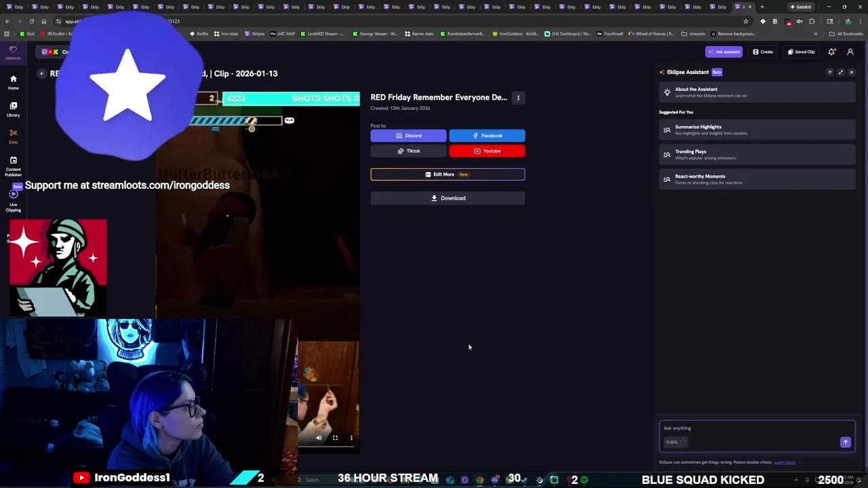Open a new browser tab with the plus button
Image resolution: width=868 pixels, height=488 pixels.
coord(762,7)
